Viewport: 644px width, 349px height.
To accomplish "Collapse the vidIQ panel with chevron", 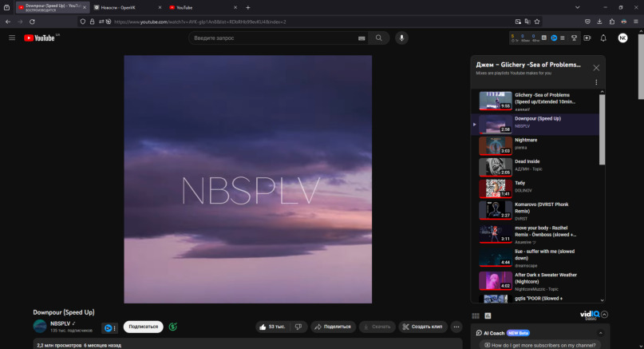I will point(604,315).
